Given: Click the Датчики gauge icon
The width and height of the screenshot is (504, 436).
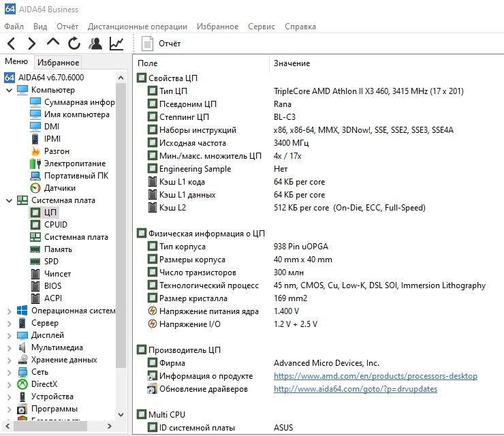Looking at the screenshot, I should [35, 188].
